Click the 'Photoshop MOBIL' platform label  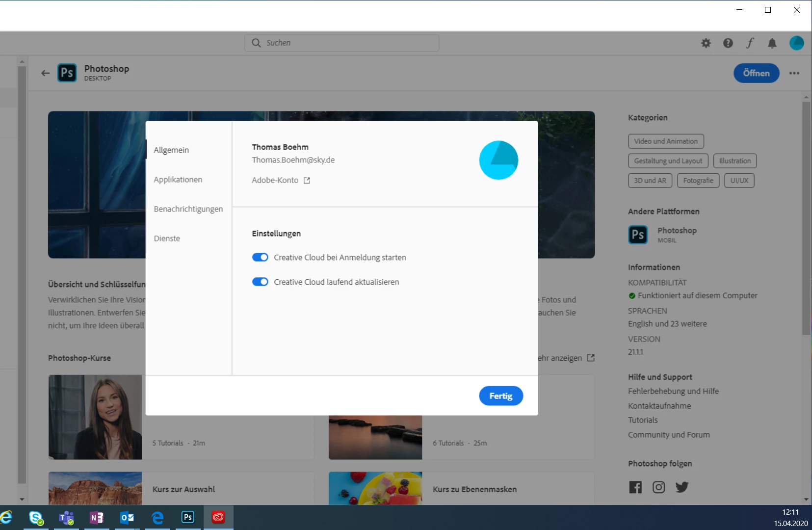(677, 235)
